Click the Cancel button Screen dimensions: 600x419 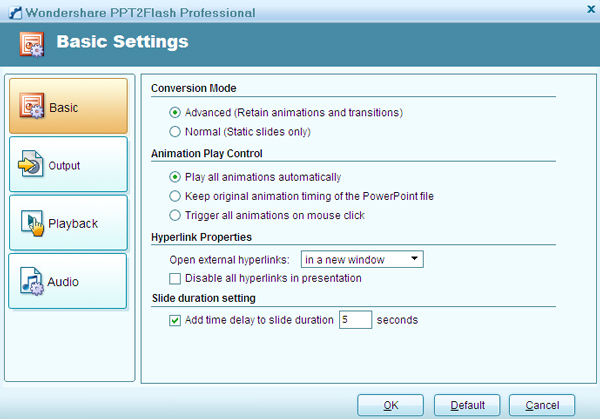[x=541, y=405]
